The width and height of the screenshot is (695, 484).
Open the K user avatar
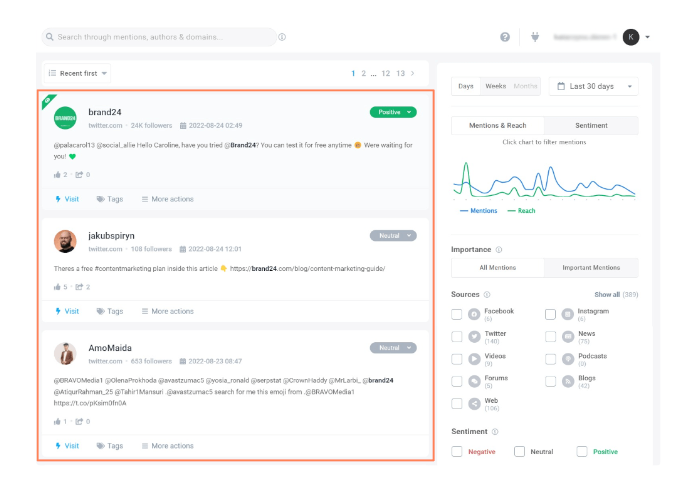coord(631,37)
